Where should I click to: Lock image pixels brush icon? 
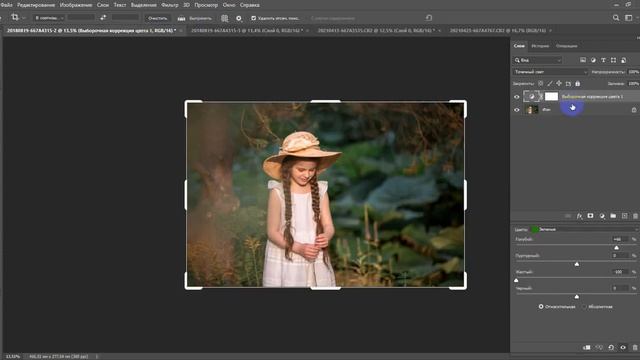[x=550, y=83]
